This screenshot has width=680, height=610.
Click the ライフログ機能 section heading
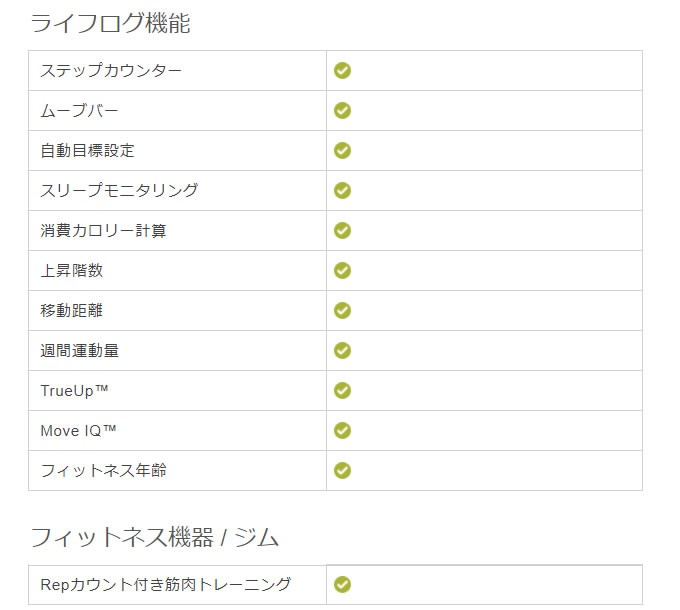(x=110, y=23)
